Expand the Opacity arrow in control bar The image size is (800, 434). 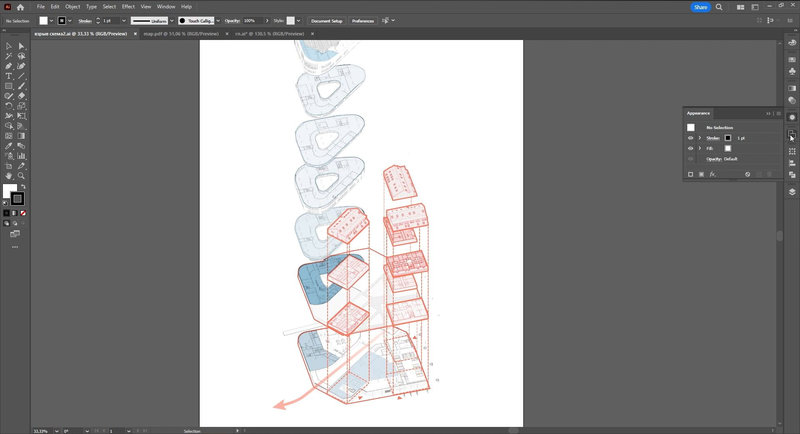[267, 21]
